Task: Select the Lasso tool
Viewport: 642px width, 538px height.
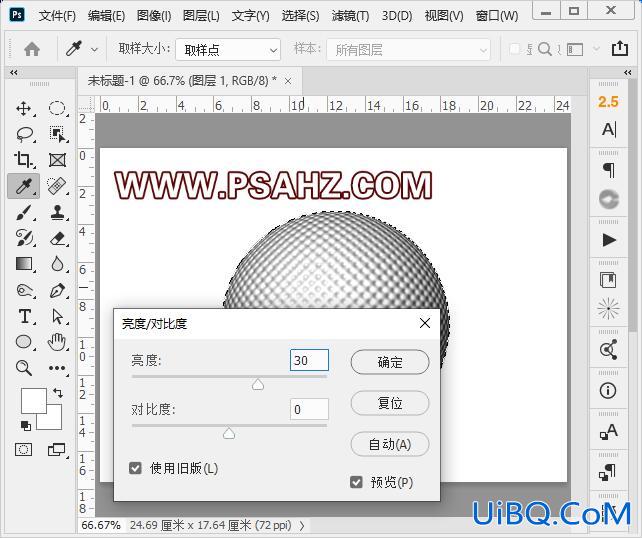Action: (x=25, y=134)
